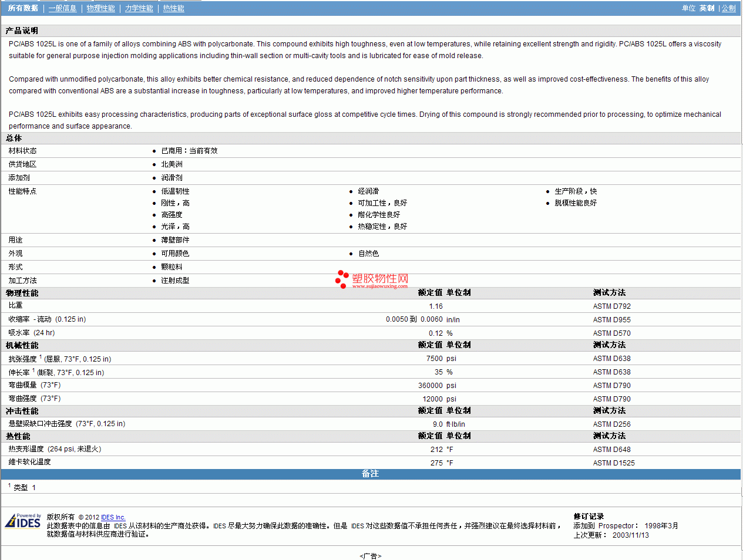The image size is (743, 560).
Task: Select the specific gravity value 1.16
Action: click(x=436, y=306)
